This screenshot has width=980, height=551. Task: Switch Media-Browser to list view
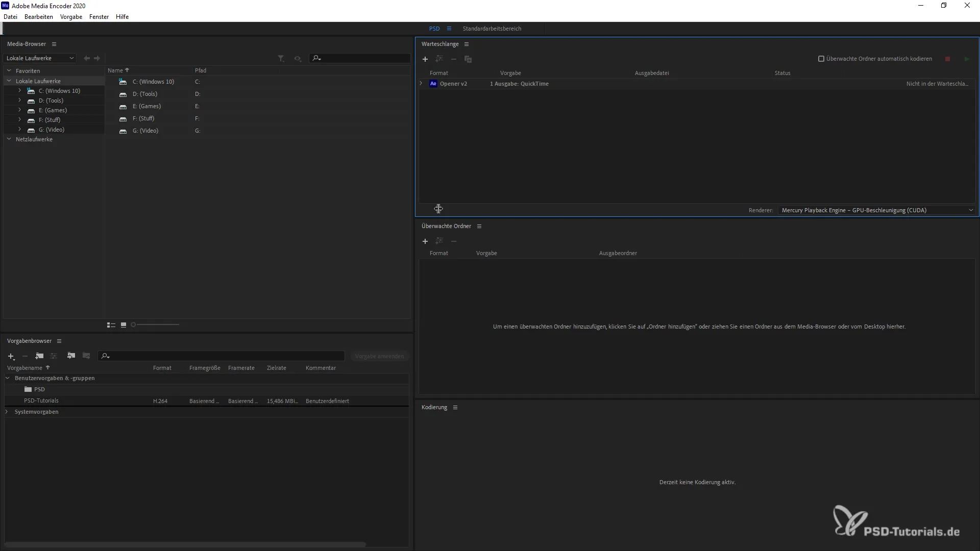[x=111, y=325]
